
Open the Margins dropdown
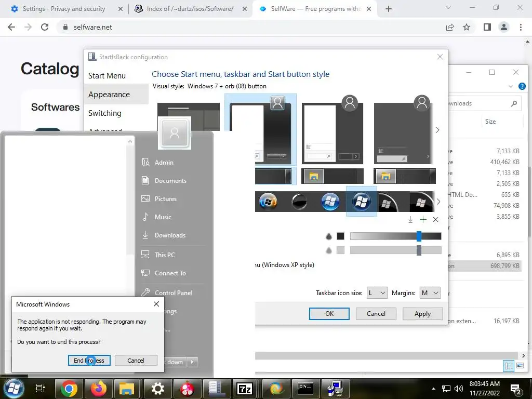tap(430, 293)
